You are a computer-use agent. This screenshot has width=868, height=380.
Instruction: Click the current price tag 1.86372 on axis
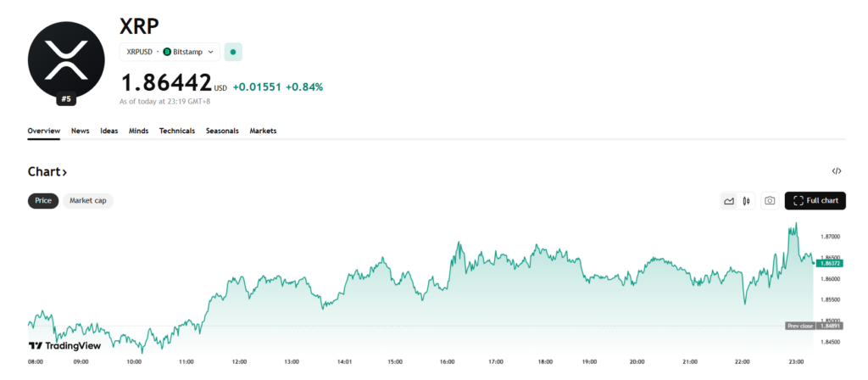click(x=829, y=263)
